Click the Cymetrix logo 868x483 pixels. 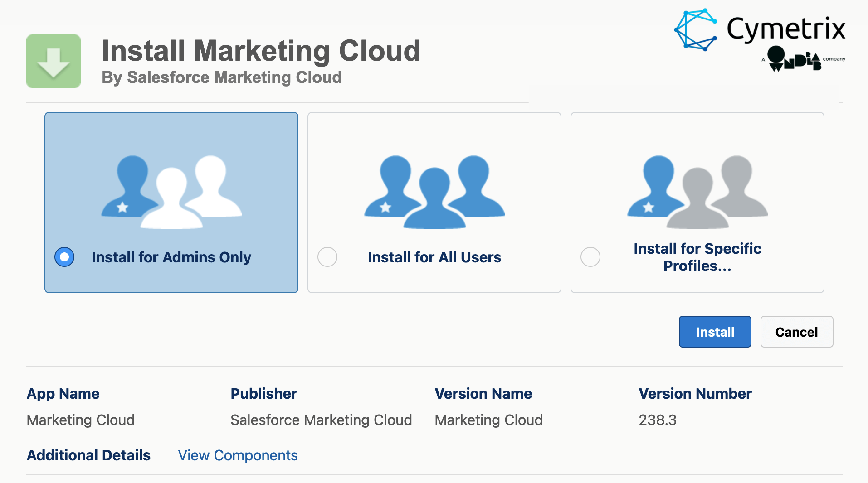pyautogui.click(x=760, y=40)
